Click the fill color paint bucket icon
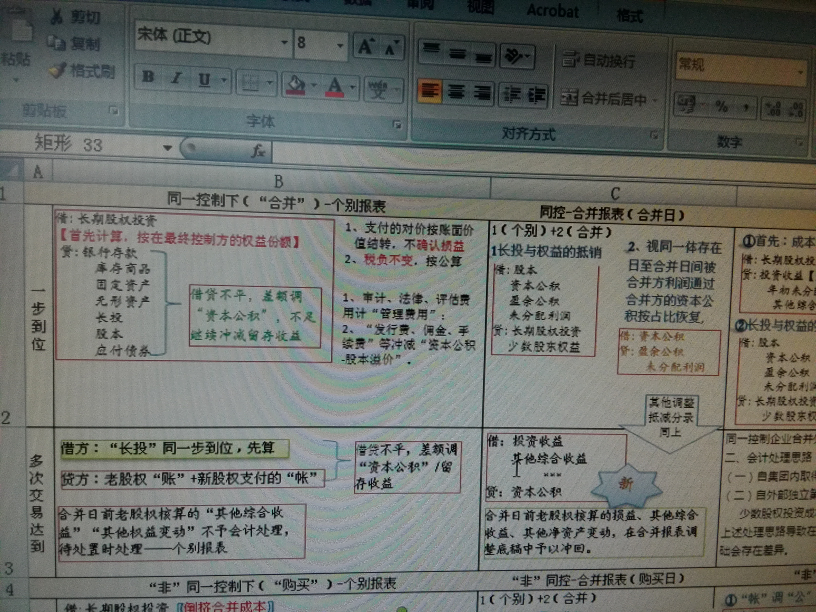816x612 pixels. (295, 86)
